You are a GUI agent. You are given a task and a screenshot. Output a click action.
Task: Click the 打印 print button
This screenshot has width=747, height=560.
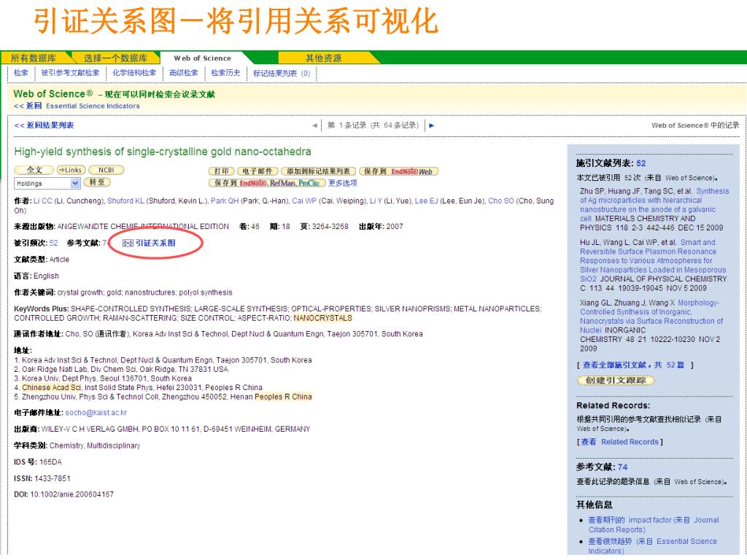tap(222, 171)
